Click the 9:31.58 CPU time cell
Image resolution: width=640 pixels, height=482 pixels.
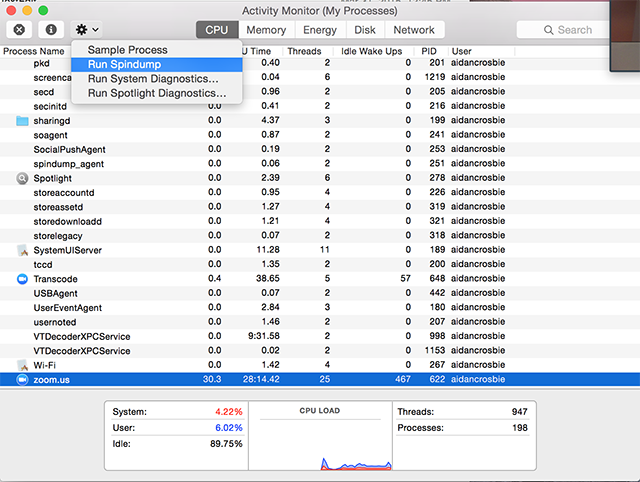(264, 336)
